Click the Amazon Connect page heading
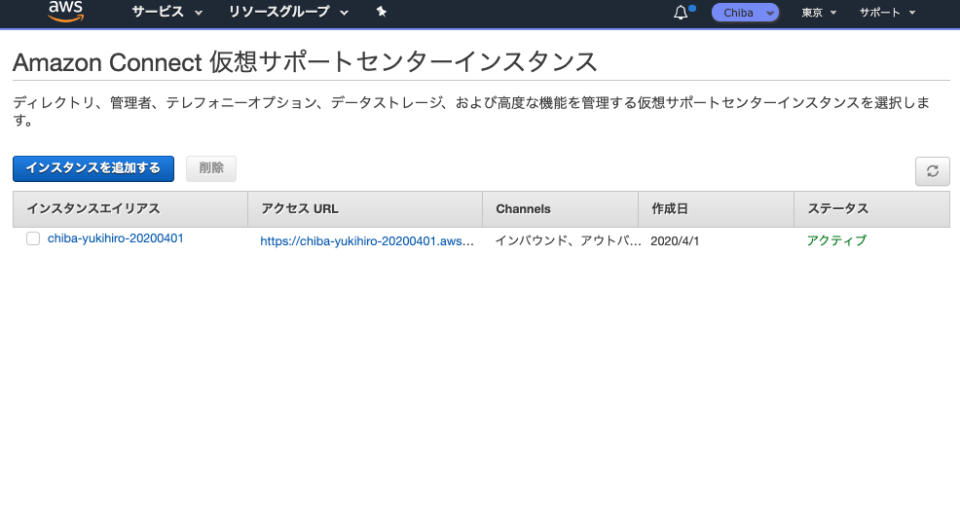The width and height of the screenshot is (960, 511). point(305,62)
